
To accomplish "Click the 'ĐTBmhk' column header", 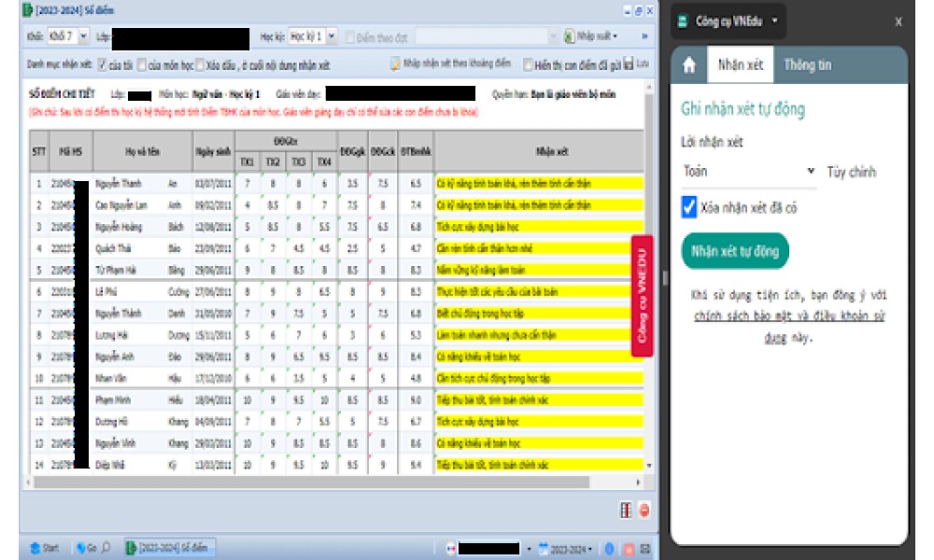I will pos(416,152).
